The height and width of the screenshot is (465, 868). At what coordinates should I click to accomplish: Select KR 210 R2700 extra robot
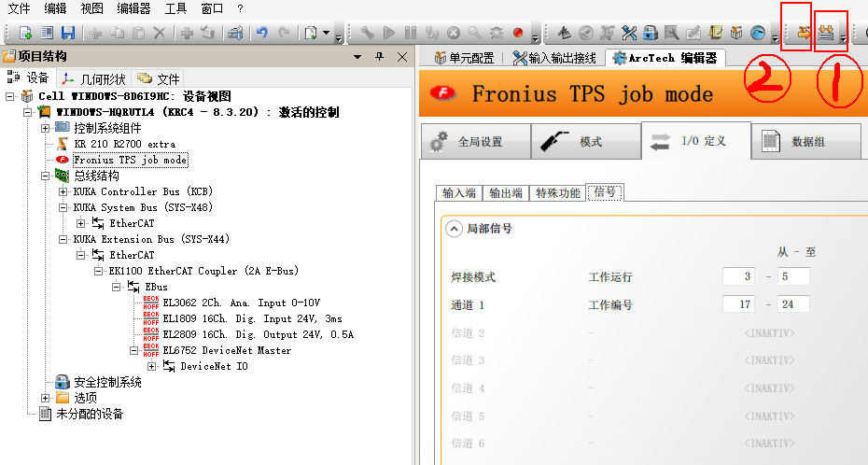[124, 144]
